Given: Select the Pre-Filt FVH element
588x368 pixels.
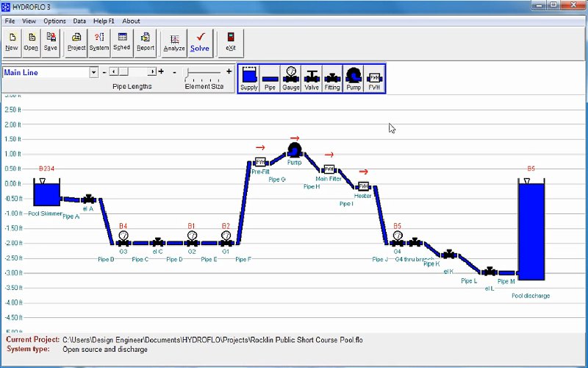Looking at the screenshot, I should (260, 162).
